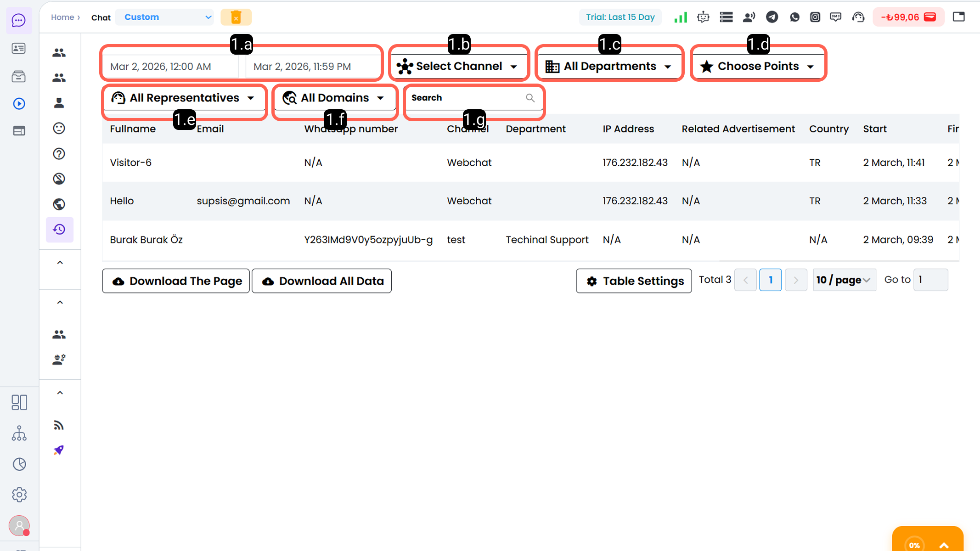Select the blocked circle icon in sidebar
The image size is (980, 551).
59,179
